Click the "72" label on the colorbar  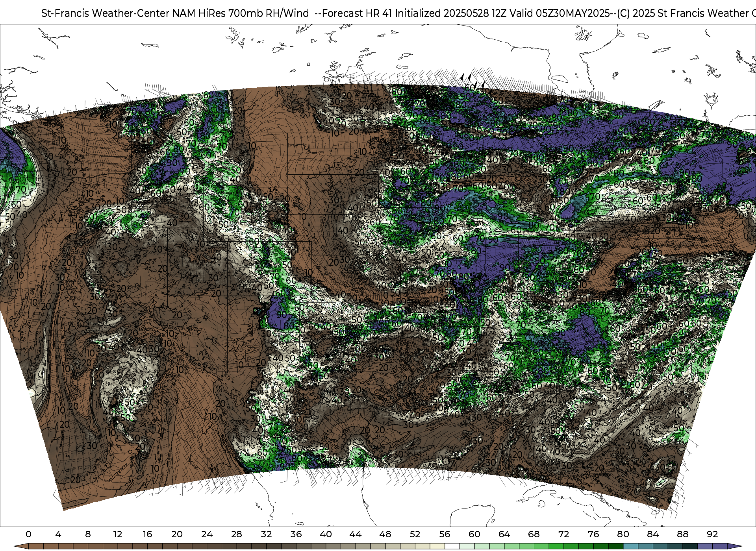point(563,534)
